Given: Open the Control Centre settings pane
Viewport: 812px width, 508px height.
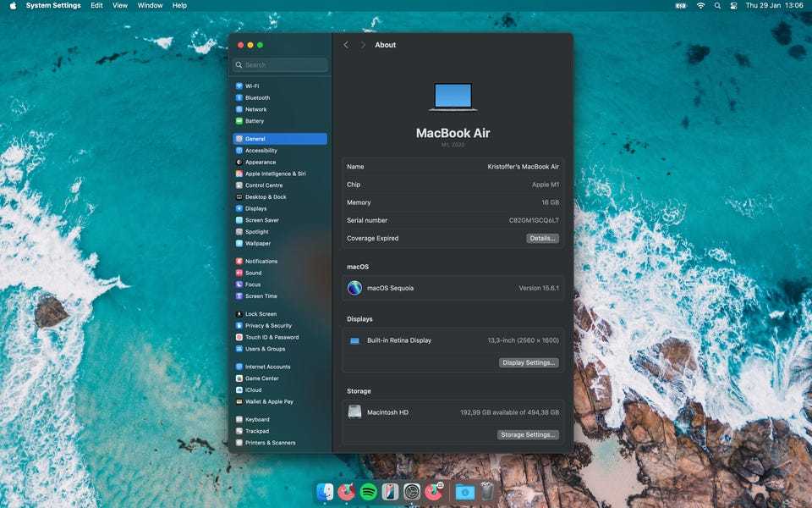Looking at the screenshot, I should tap(264, 185).
